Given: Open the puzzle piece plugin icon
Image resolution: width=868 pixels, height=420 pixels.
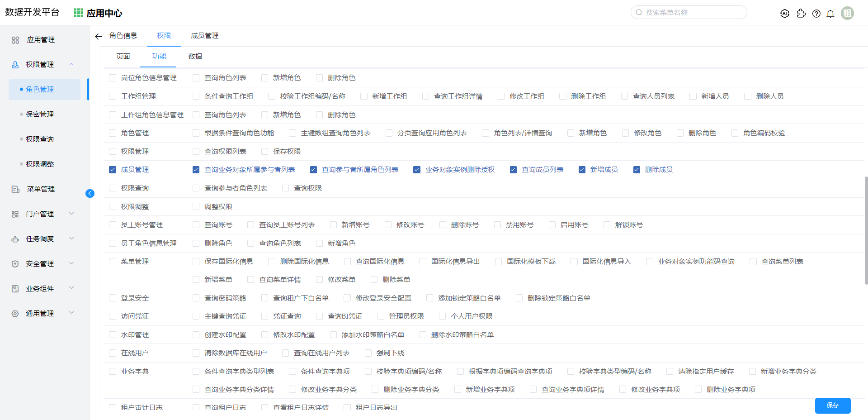Looking at the screenshot, I should pyautogui.click(x=801, y=14).
